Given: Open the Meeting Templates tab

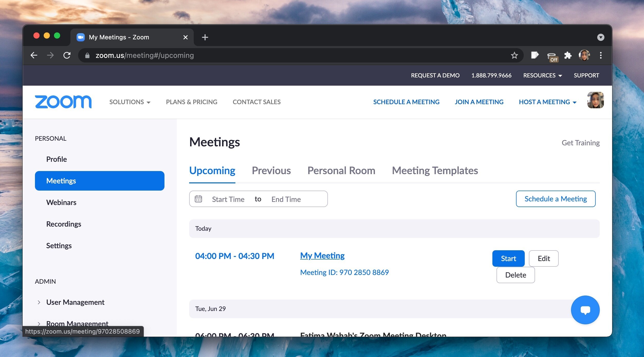Looking at the screenshot, I should (x=435, y=171).
